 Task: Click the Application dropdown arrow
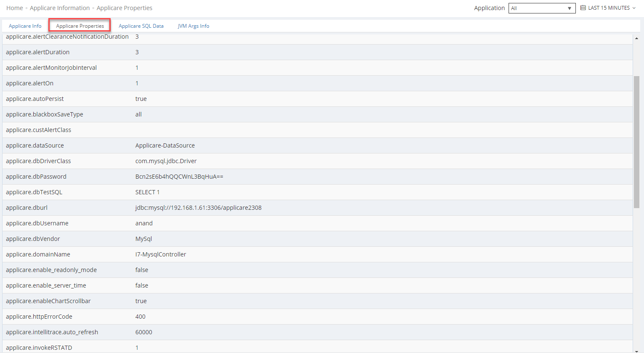click(x=570, y=8)
